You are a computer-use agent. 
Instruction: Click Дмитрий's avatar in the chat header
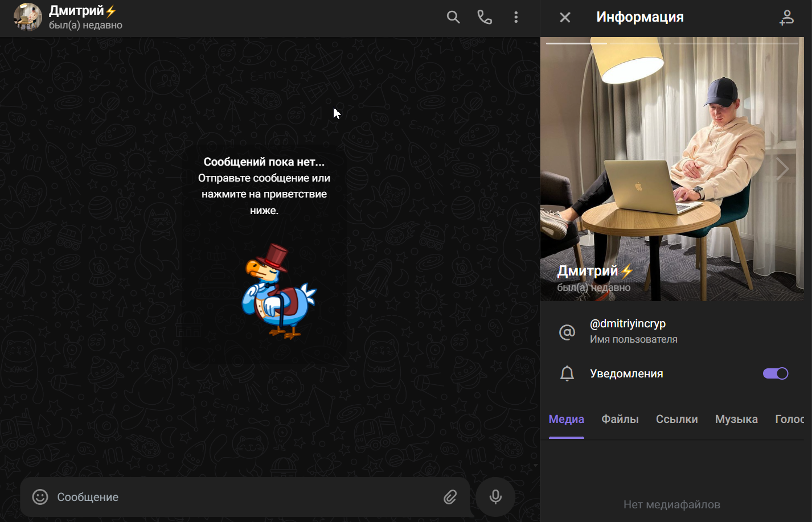click(27, 17)
